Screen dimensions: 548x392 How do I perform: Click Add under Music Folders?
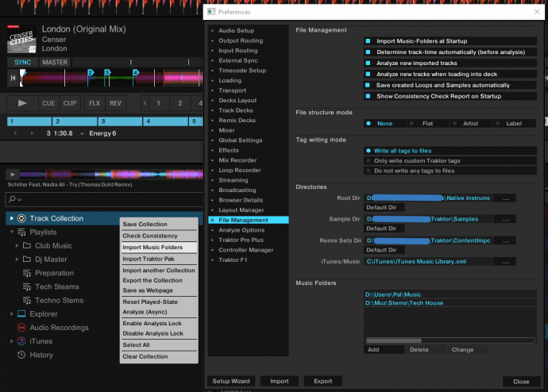click(384, 350)
